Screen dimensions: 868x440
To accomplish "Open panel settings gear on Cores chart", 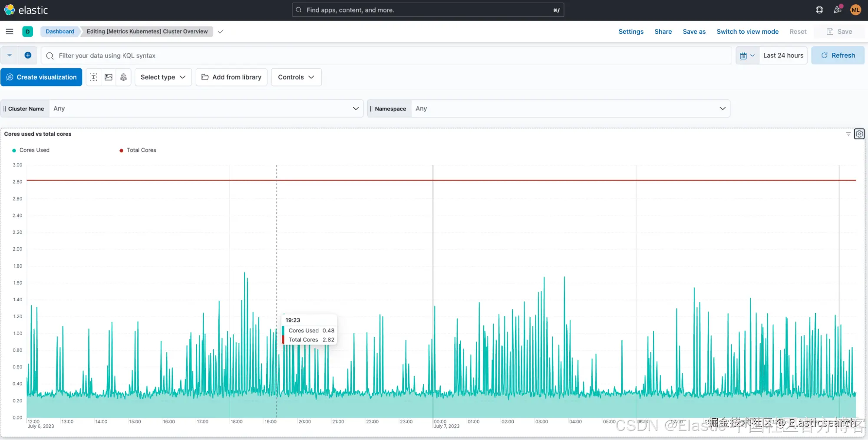I will point(859,134).
